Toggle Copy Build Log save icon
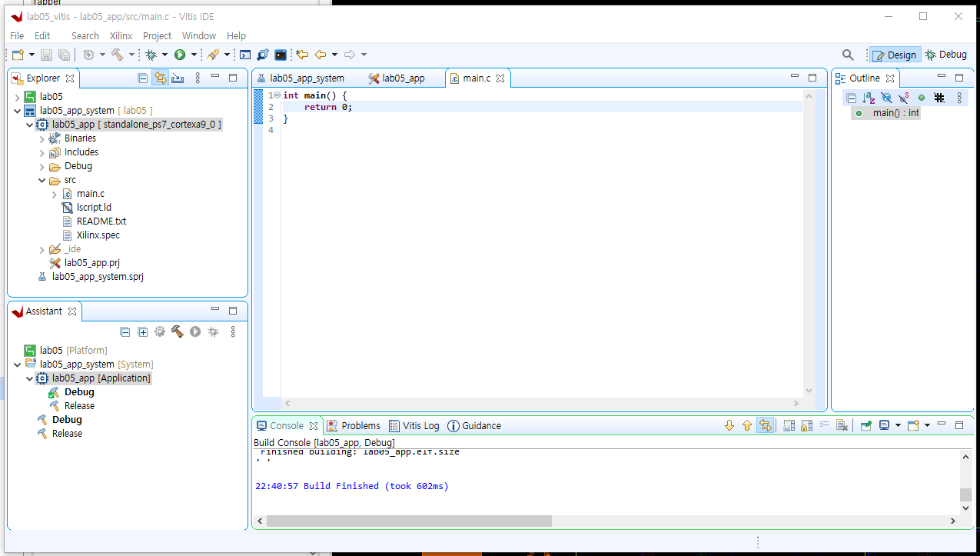The width and height of the screenshot is (980, 556). [789, 425]
